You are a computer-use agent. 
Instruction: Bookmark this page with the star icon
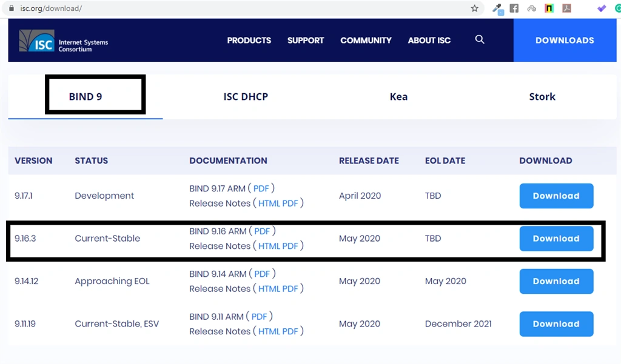tap(474, 8)
